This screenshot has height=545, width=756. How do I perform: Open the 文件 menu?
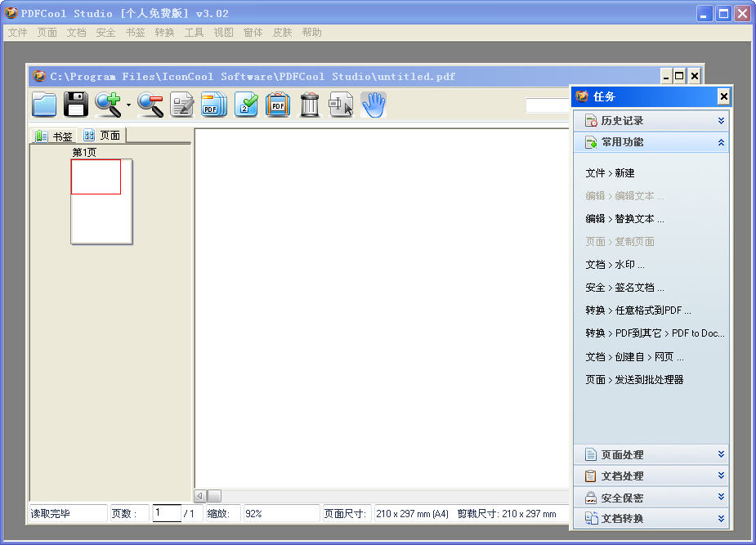pos(18,33)
